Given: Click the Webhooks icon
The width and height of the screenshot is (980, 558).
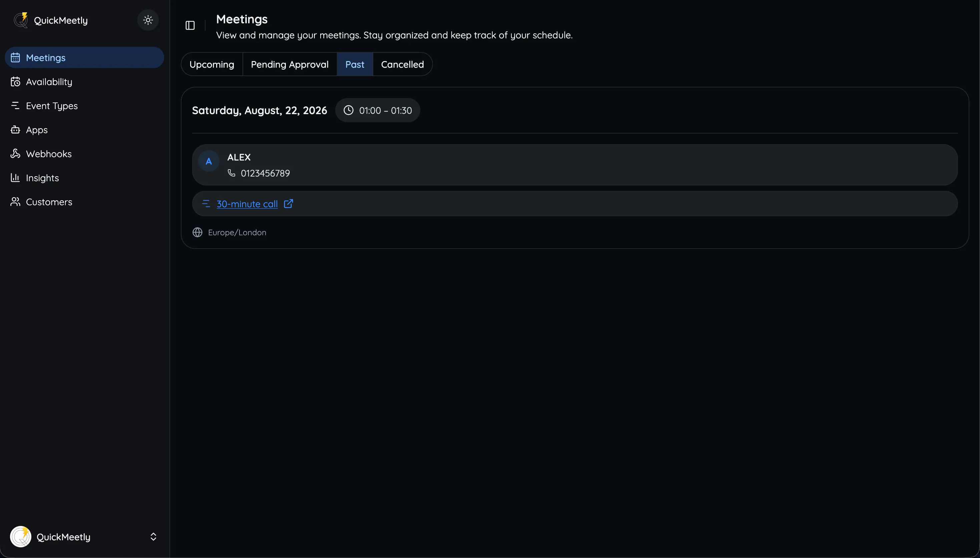Looking at the screenshot, I should 15,154.
